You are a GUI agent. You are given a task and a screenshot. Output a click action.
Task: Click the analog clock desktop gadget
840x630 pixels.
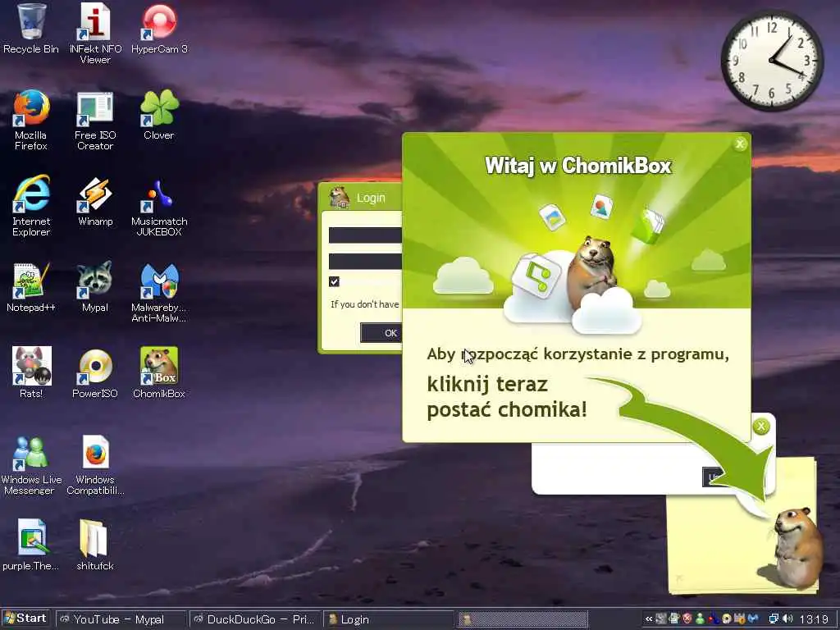click(772, 59)
